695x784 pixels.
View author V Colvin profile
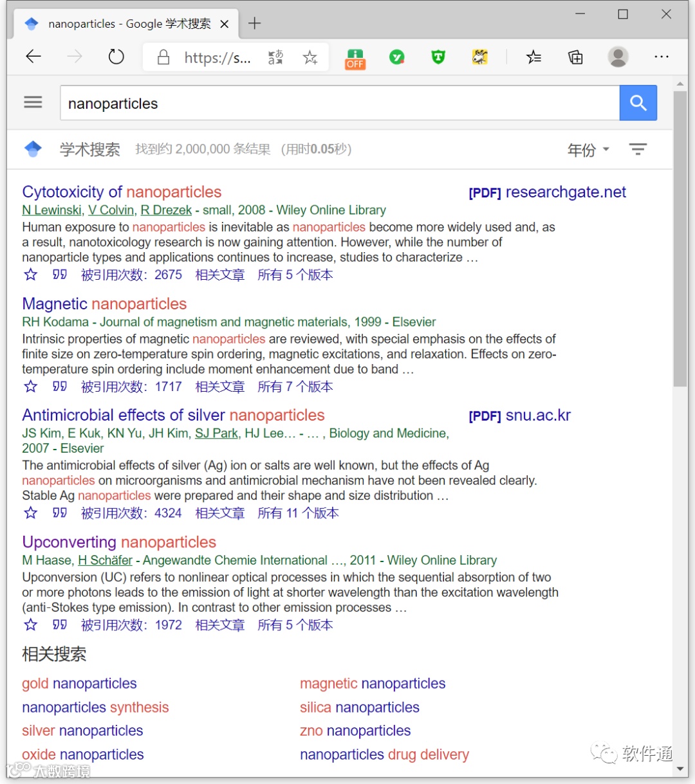tap(111, 210)
